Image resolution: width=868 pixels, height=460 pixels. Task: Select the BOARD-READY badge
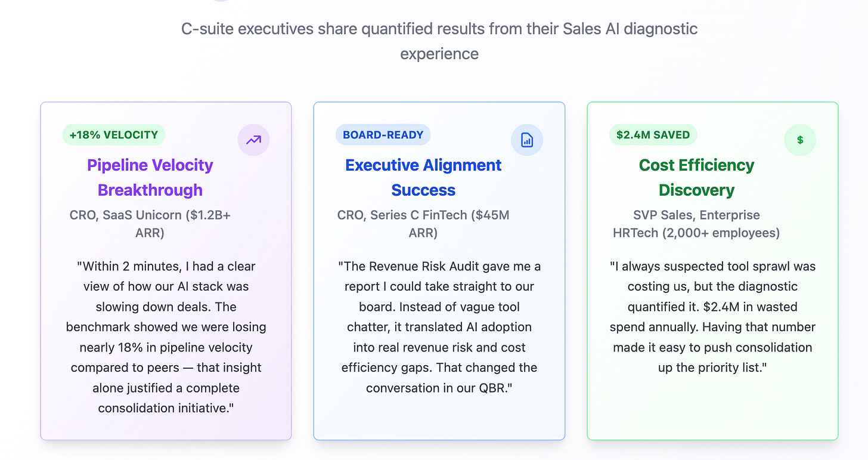tap(383, 135)
